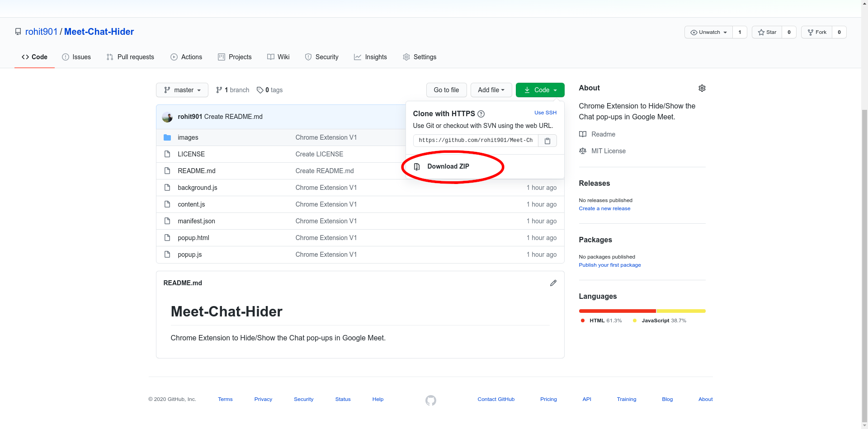Go to the Projects tab
The image size is (868, 429).
235,57
